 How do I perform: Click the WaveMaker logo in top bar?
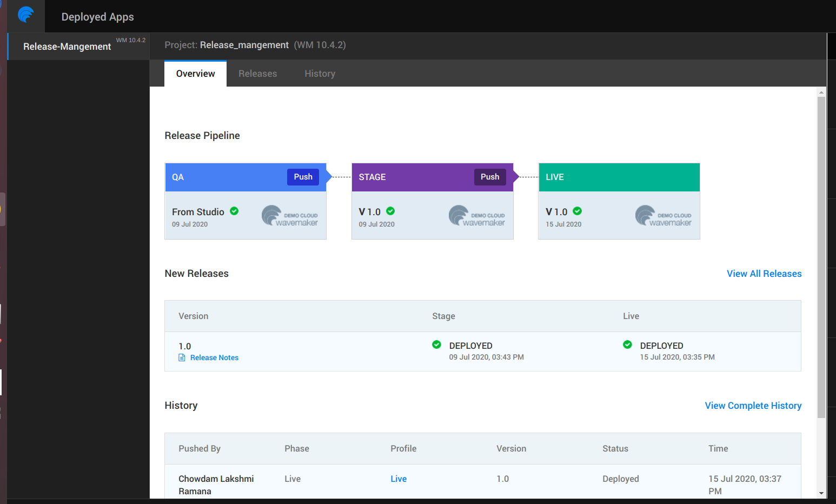(25, 15)
